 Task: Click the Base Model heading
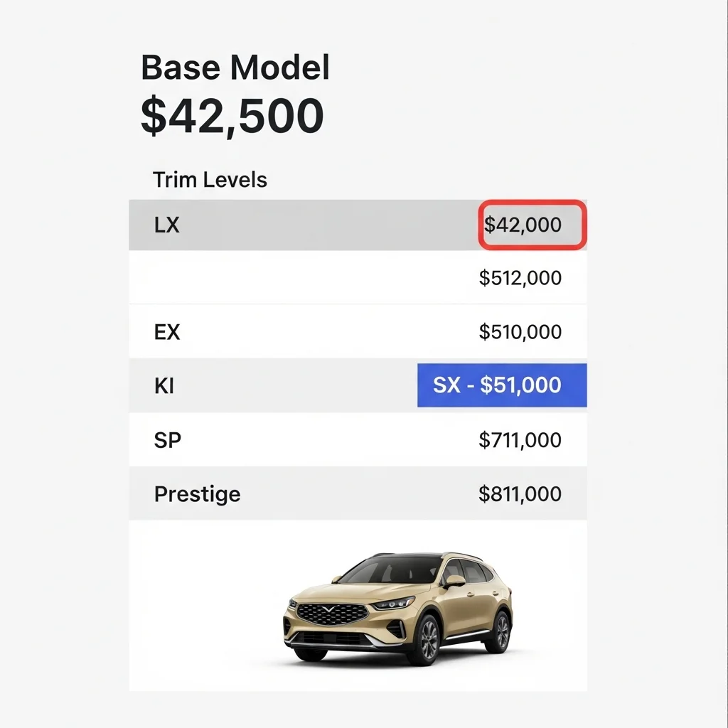tap(235, 69)
